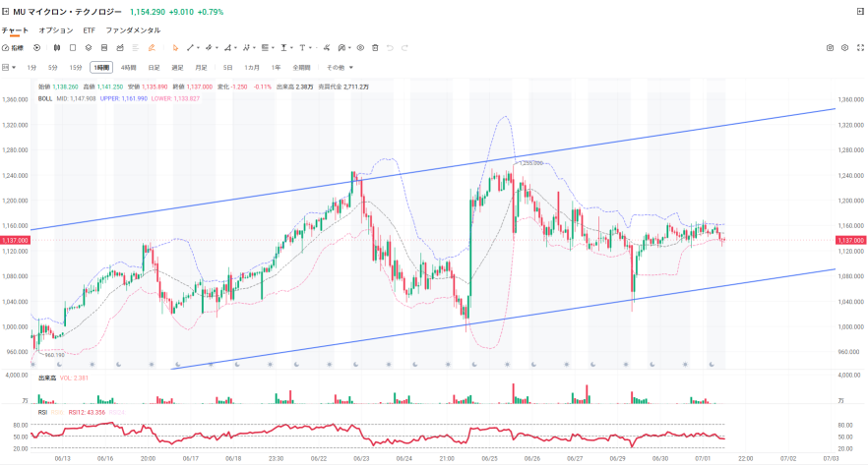Click the RSI indicator label
The width and height of the screenshot is (868, 466).
coord(42,412)
